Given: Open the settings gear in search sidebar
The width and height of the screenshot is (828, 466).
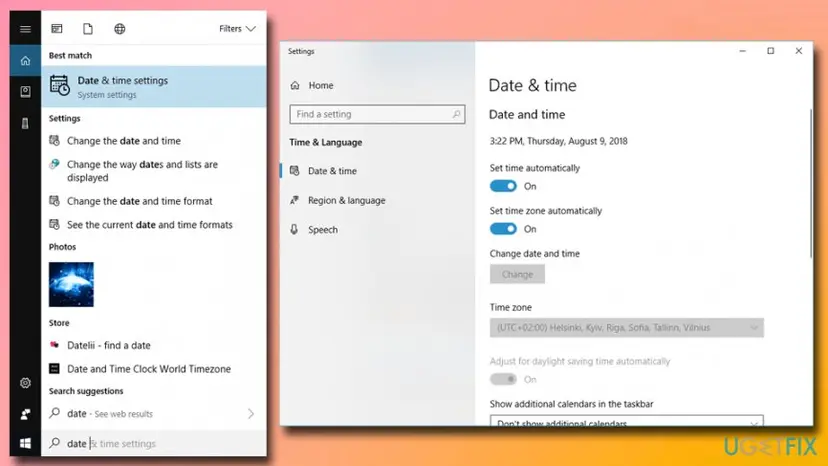Looking at the screenshot, I should [25, 383].
